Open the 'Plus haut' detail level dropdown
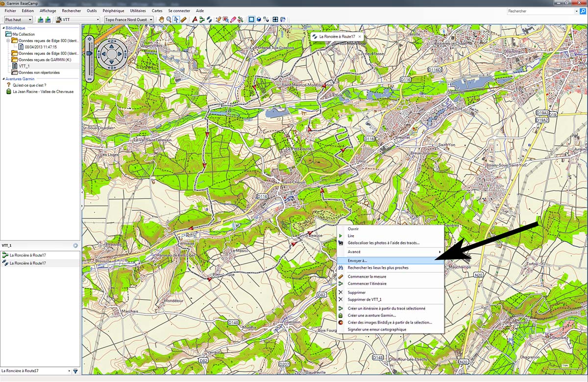This screenshot has height=382, width=588. coord(19,20)
